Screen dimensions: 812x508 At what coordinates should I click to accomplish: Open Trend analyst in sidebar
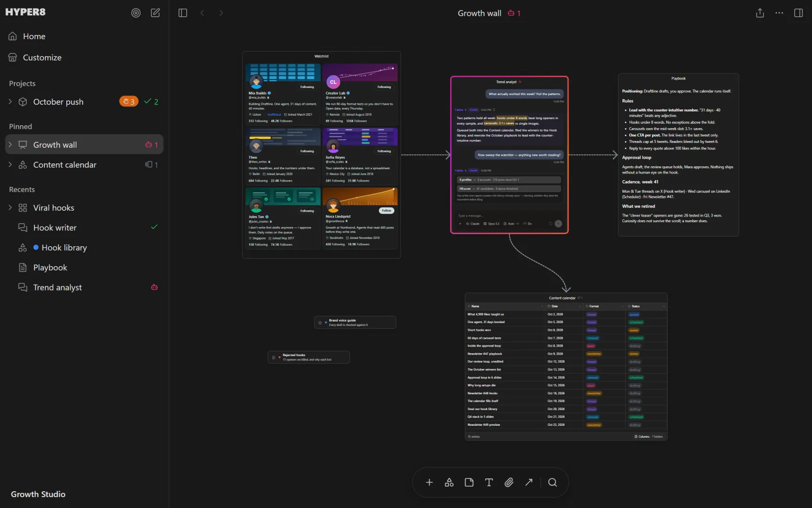pos(84,288)
